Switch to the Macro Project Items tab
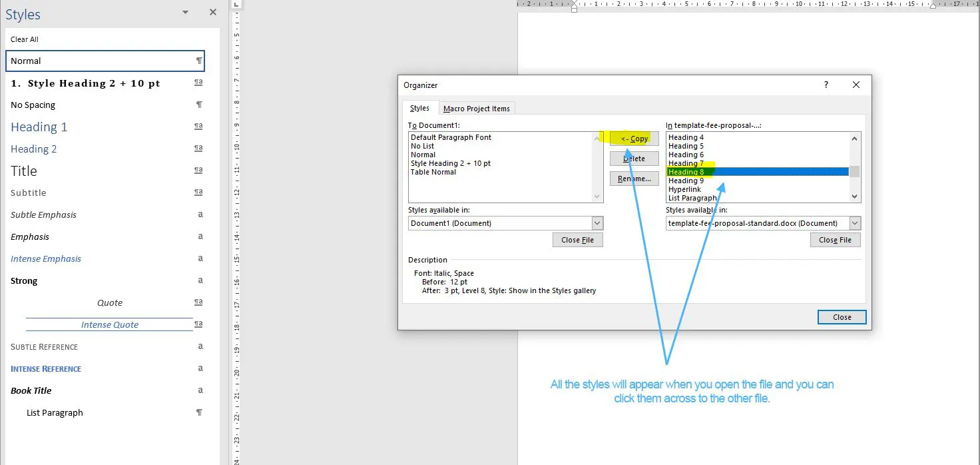980x465 pixels. 477,109
